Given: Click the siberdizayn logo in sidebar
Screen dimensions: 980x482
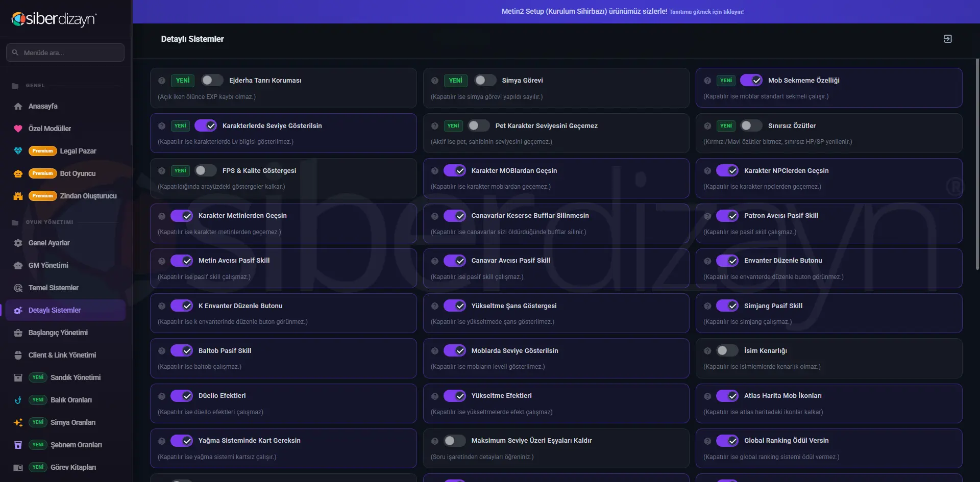Looking at the screenshot, I should coord(54,19).
